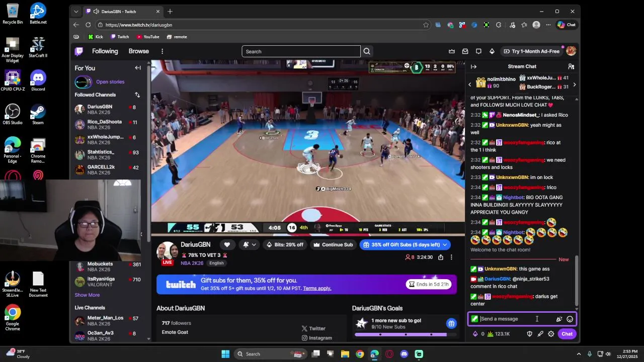Open the emote picker in chat
Image resolution: width=644 pixels, height=362 pixels.
click(570, 319)
